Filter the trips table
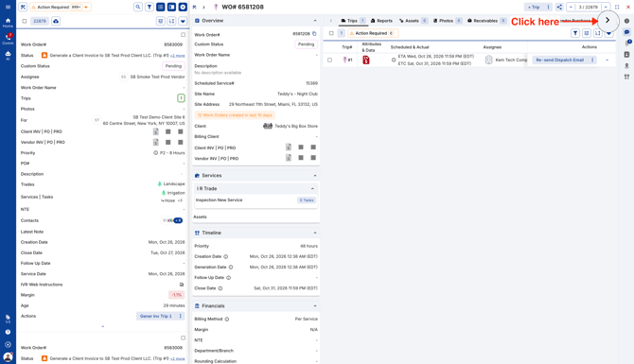This screenshot has width=634, height=364. pyautogui.click(x=575, y=33)
